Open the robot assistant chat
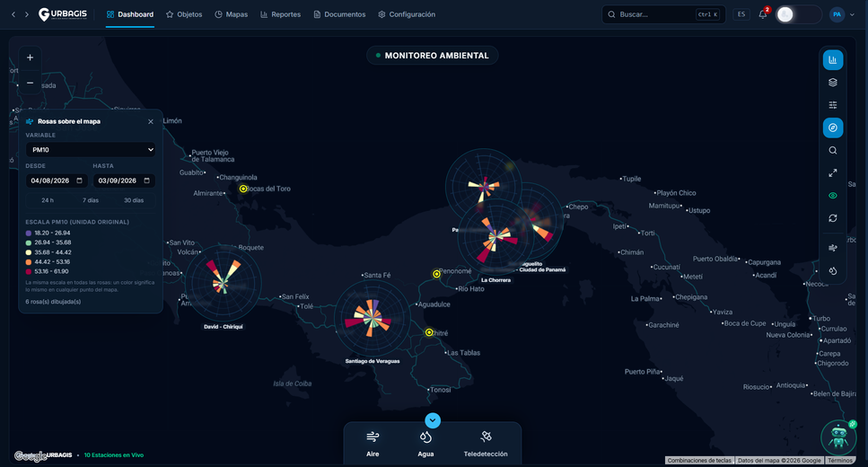868x467 pixels. [x=838, y=437]
